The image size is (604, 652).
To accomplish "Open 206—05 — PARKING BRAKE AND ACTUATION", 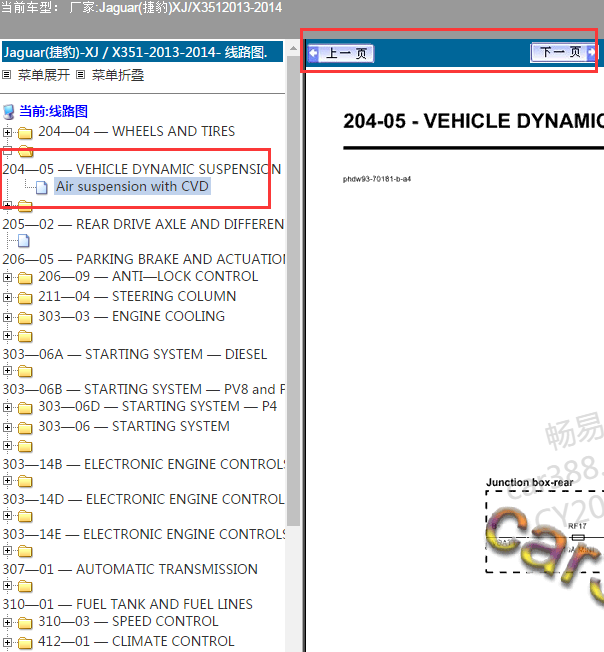I will pos(143,259).
